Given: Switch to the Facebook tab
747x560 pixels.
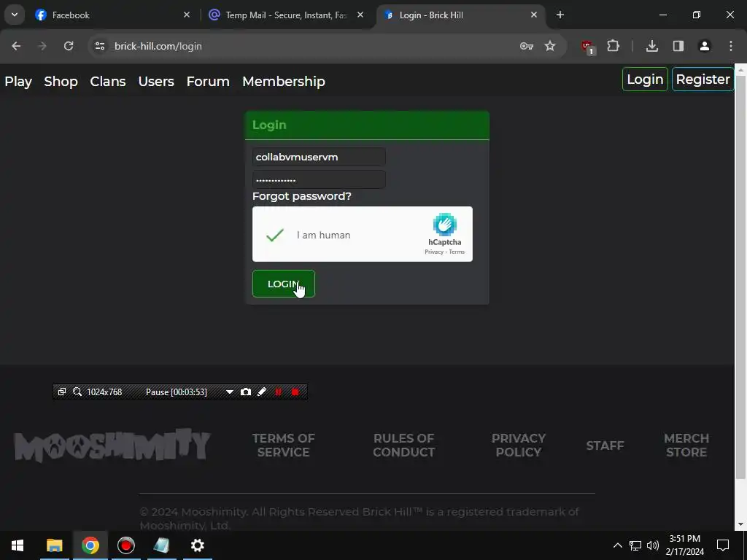Looking at the screenshot, I should point(112,15).
